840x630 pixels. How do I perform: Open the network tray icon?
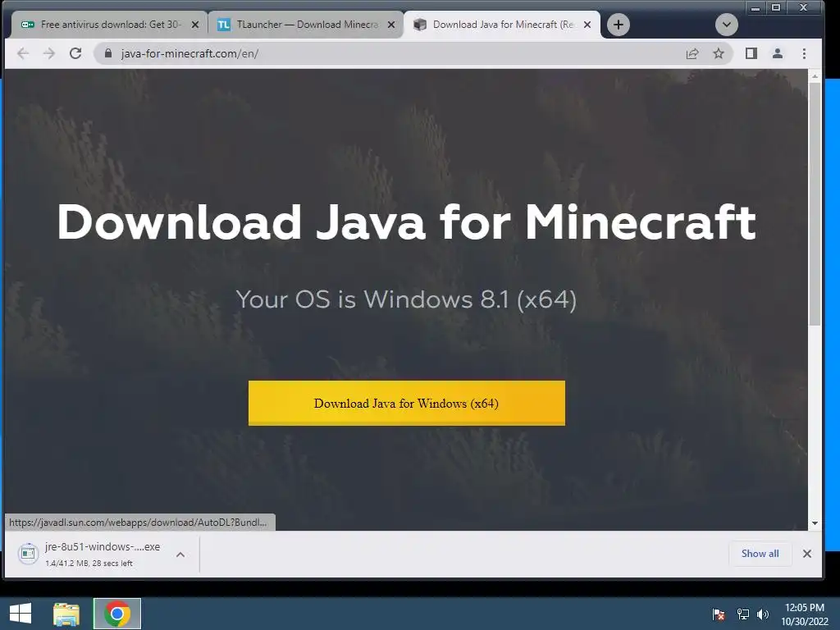tap(742, 614)
